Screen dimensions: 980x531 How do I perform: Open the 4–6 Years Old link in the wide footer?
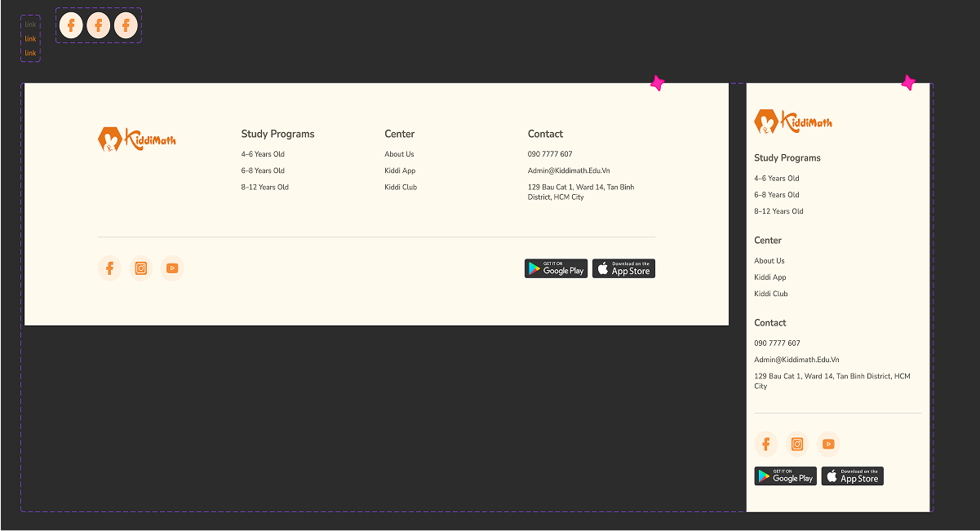point(263,154)
